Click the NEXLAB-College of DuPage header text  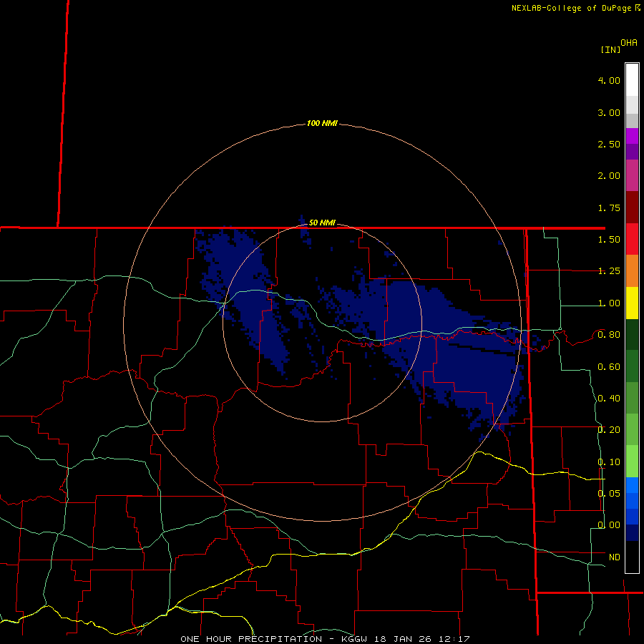[571, 8]
